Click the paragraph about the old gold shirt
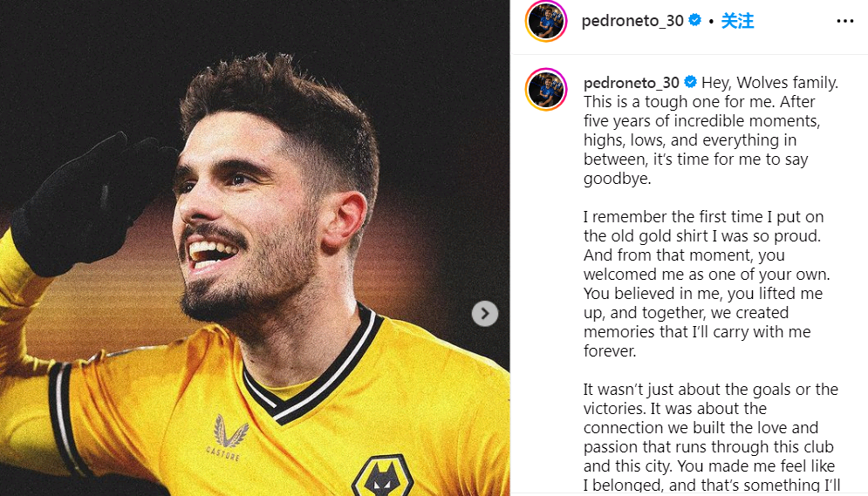868x496 pixels. pos(708,283)
